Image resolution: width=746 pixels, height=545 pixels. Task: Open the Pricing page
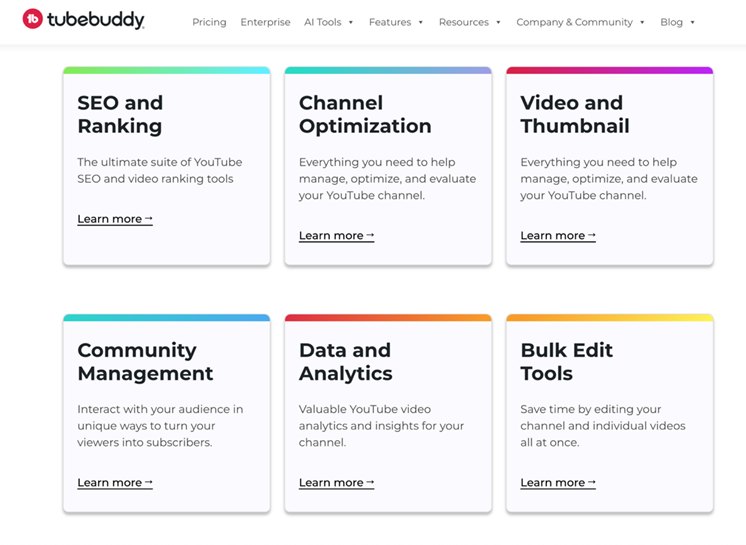tap(209, 22)
